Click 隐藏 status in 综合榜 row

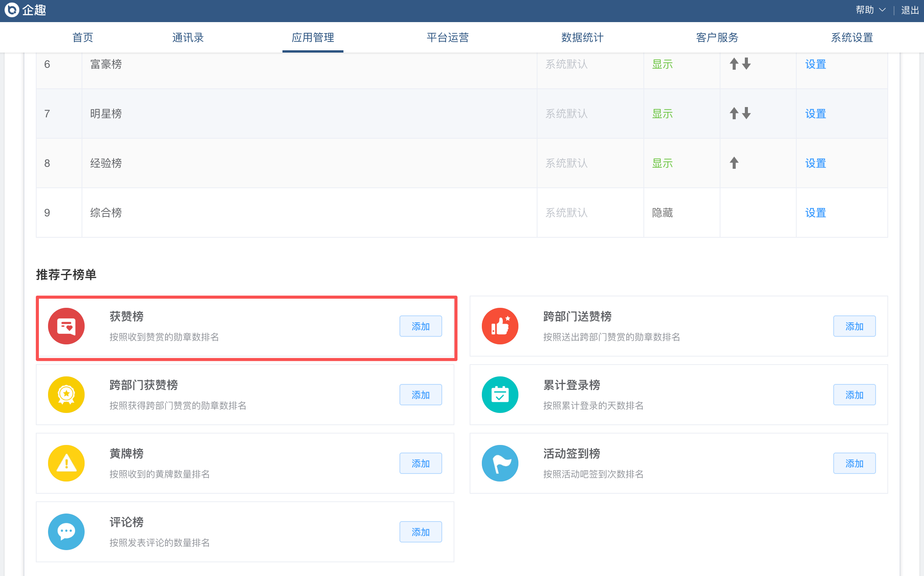pyautogui.click(x=663, y=213)
